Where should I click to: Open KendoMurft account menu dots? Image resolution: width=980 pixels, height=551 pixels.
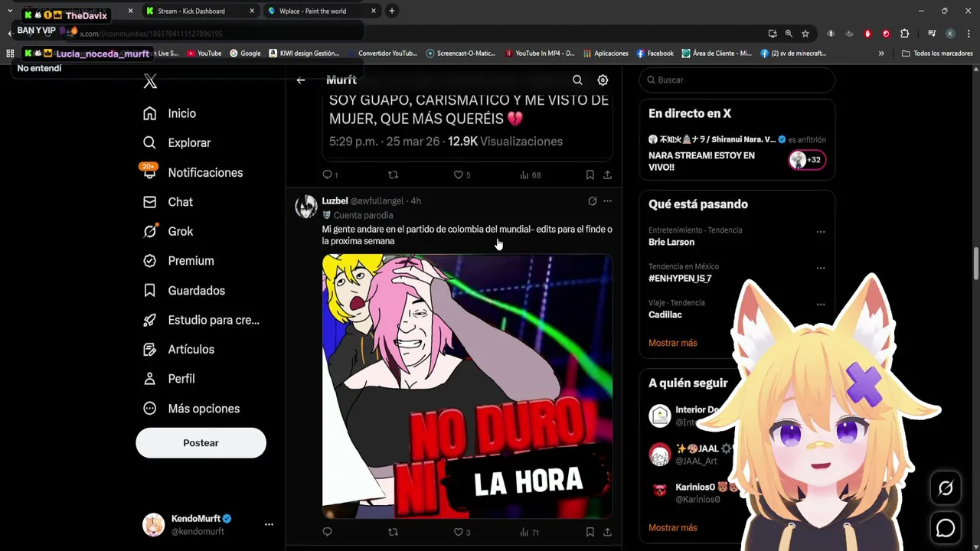269,525
